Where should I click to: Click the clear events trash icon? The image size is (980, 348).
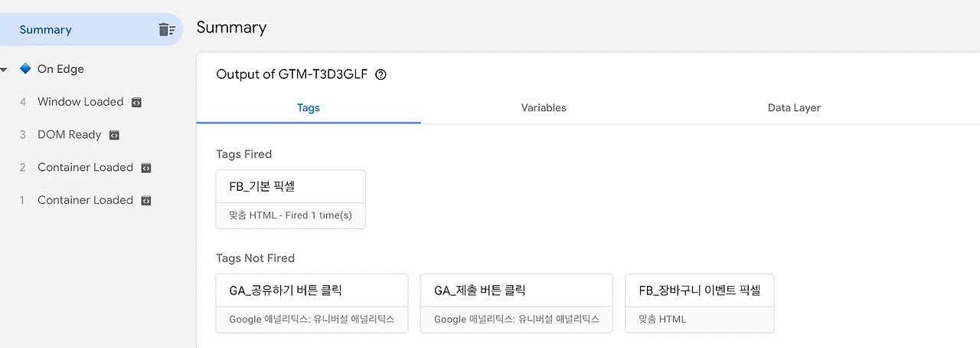click(166, 30)
